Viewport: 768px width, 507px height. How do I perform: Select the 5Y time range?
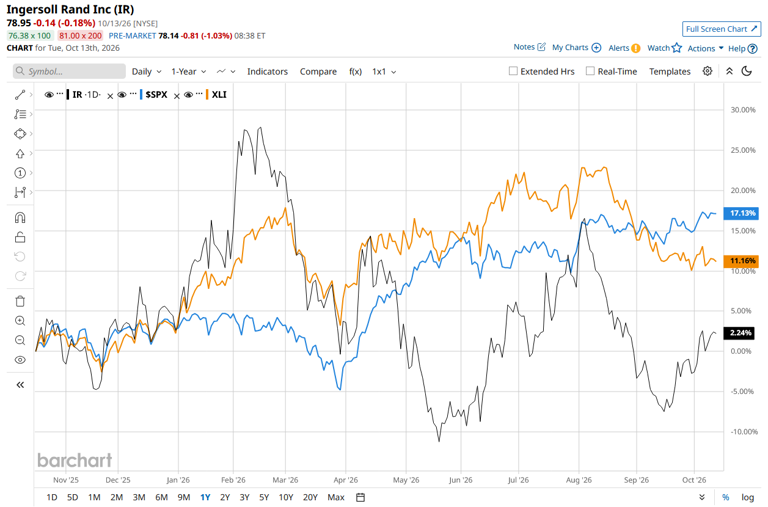pyautogui.click(x=264, y=497)
